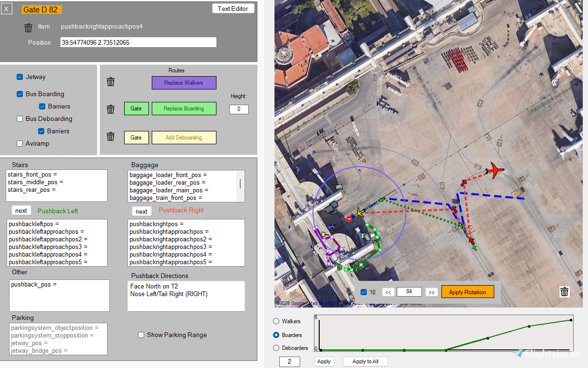Click the Apply to All button

tap(365, 361)
